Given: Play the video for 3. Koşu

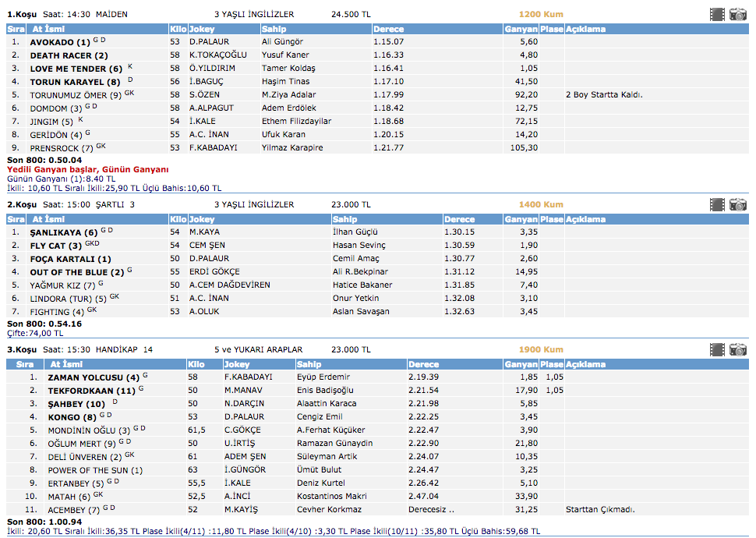Looking at the screenshot, I should click(717, 349).
